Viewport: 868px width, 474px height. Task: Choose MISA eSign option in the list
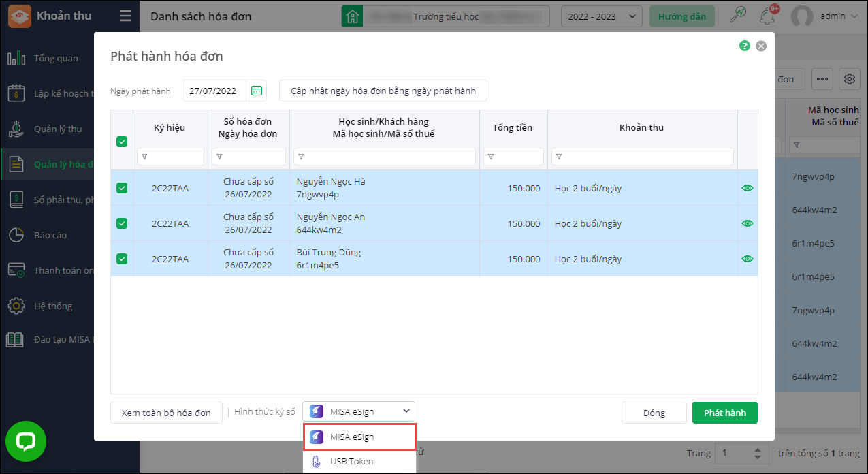(x=359, y=437)
